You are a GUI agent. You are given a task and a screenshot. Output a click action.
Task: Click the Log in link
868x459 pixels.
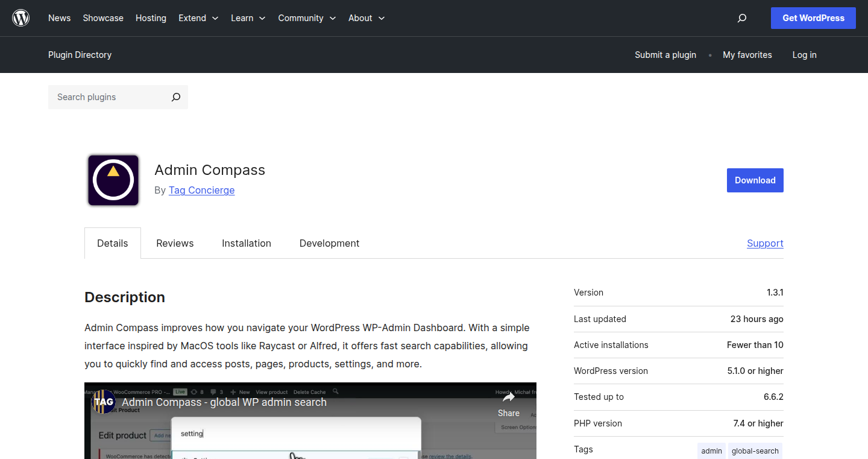804,55
